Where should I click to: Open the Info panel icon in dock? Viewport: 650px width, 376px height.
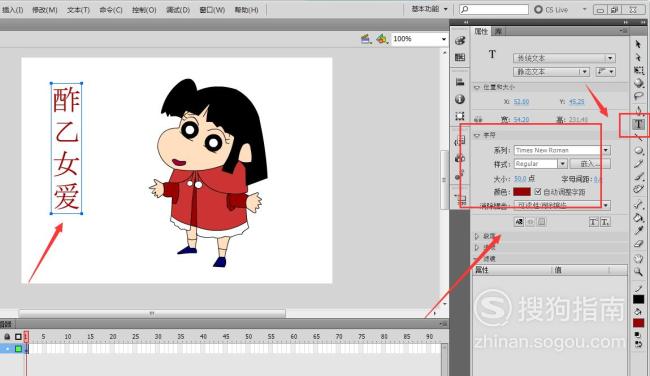460,99
